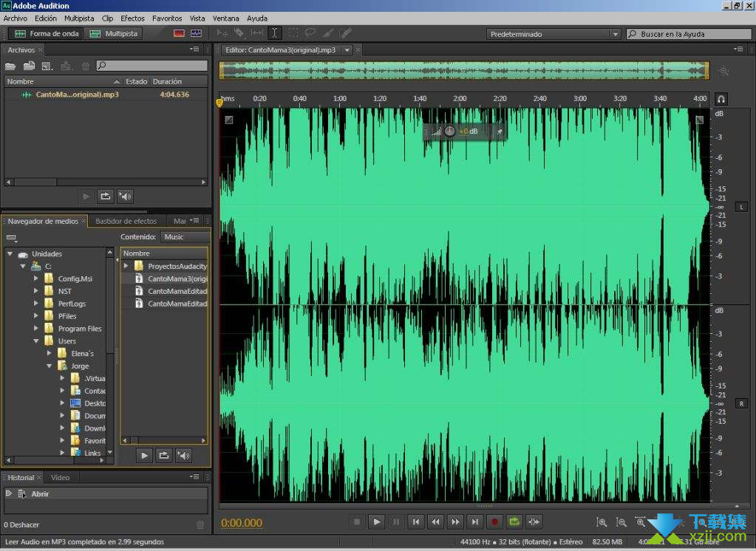Click the Pause button in transport
The width and height of the screenshot is (756, 551).
(x=396, y=521)
